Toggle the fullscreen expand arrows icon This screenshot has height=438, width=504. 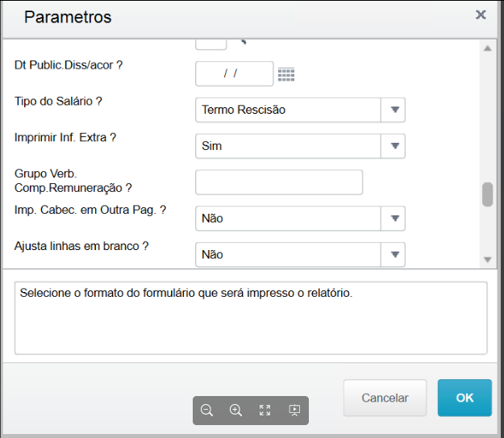(x=264, y=411)
